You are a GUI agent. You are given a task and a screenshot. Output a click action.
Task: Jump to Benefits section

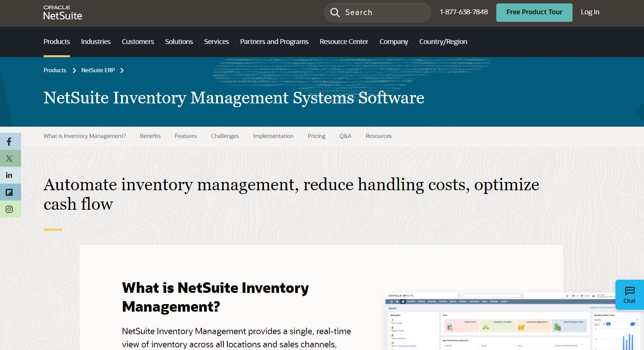150,136
